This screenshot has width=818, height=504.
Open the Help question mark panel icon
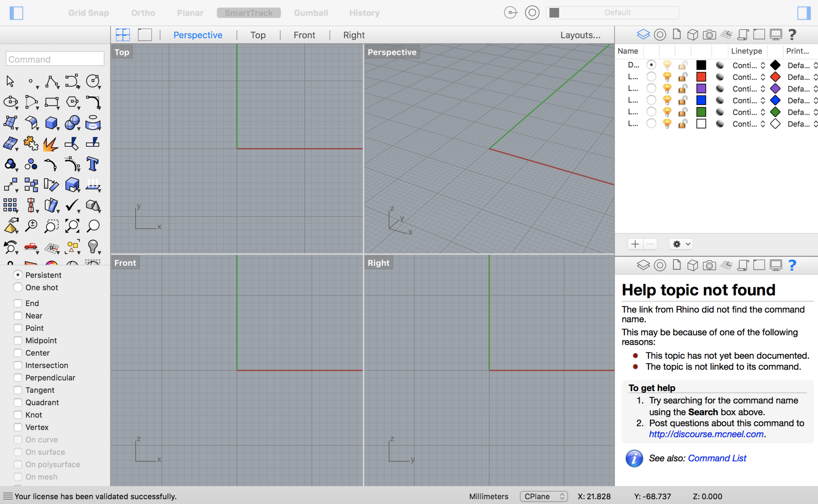(792, 35)
